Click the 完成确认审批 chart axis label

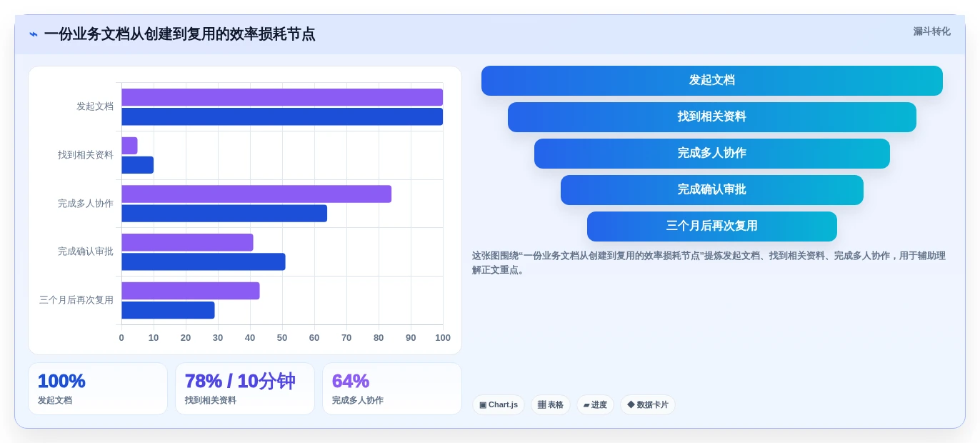[x=86, y=252]
